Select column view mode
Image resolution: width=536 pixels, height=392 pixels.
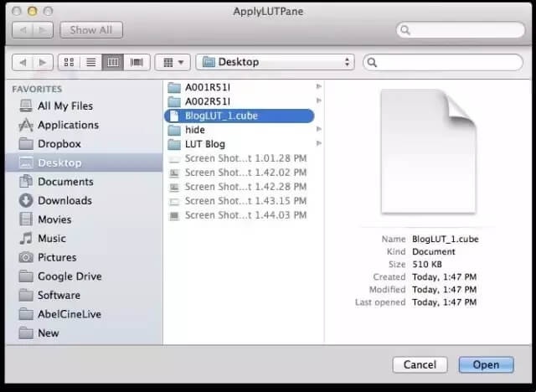click(113, 62)
